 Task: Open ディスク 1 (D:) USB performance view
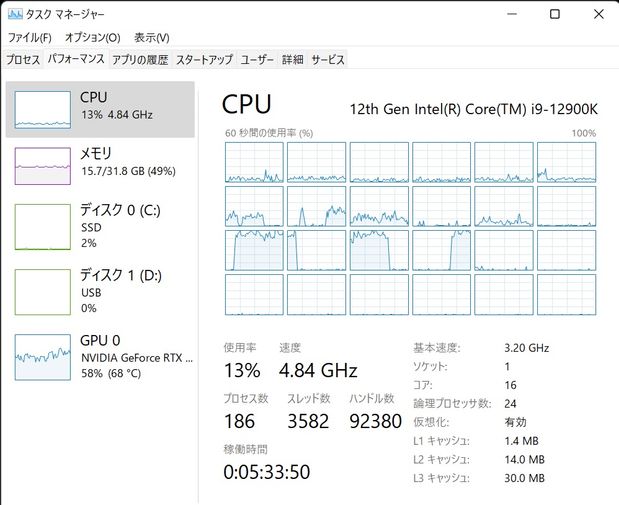[x=100, y=291]
